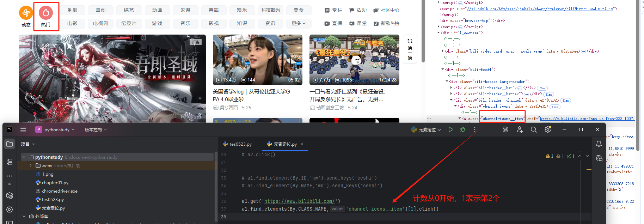Select 美食 channel category
Image resolution: width=644 pixels, height=224 pixels.
click(299, 10)
